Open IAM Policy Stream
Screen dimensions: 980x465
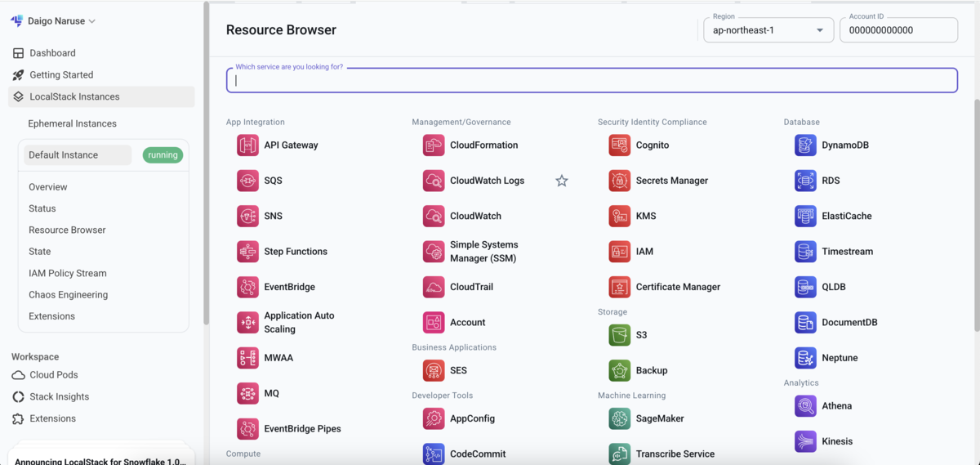(x=68, y=273)
